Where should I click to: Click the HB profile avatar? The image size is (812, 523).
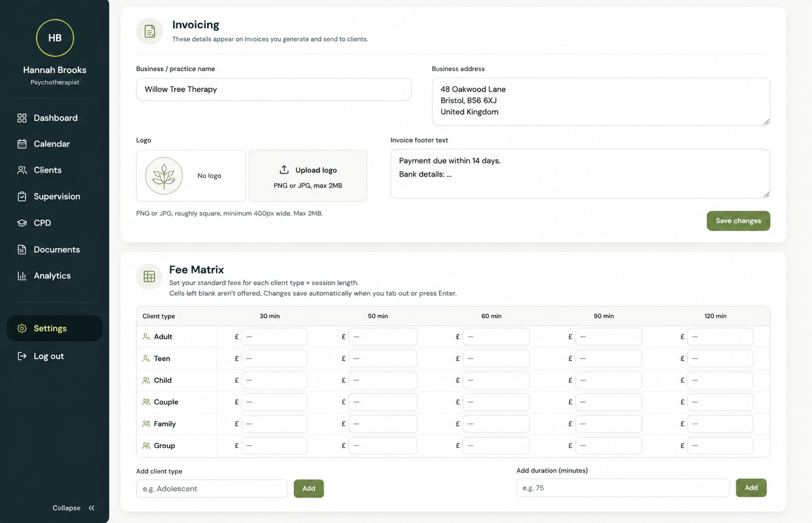tap(55, 38)
